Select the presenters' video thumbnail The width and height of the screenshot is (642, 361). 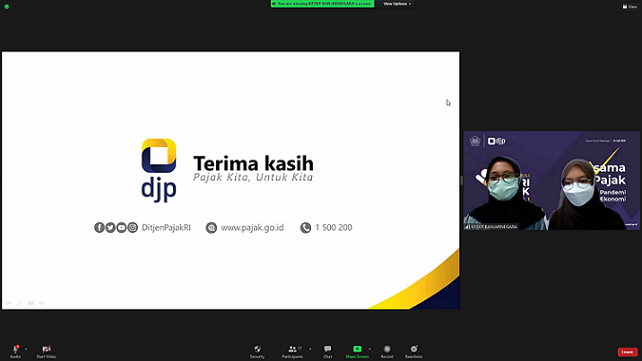(552, 180)
